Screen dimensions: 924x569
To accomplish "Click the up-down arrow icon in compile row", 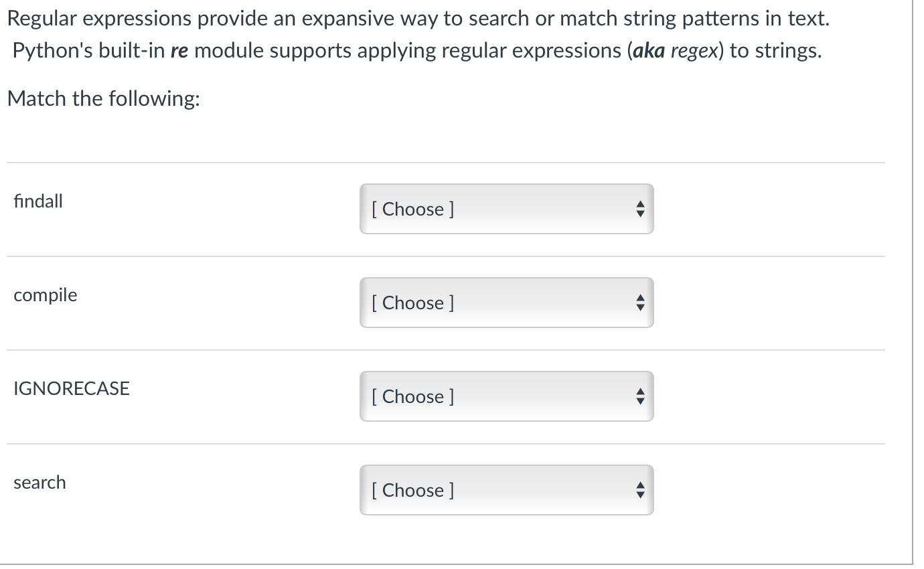I will click(x=639, y=303).
